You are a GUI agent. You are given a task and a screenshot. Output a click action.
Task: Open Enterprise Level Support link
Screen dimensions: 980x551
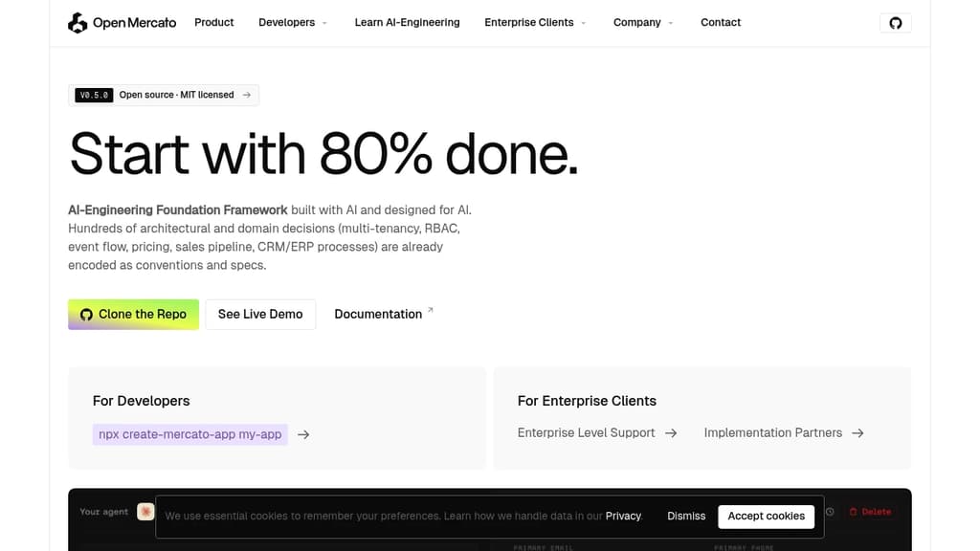[x=586, y=433]
